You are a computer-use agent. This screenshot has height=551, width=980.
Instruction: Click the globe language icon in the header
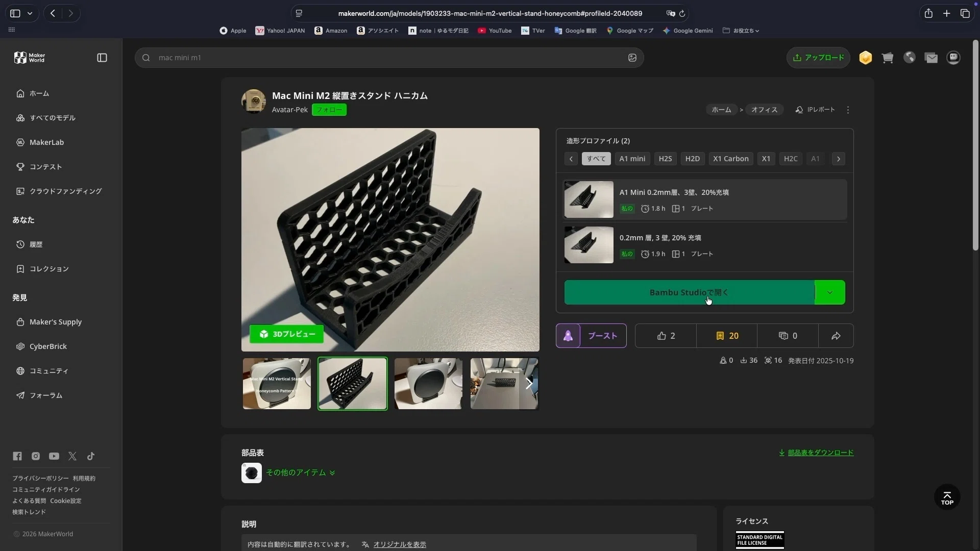pyautogui.click(x=910, y=58)
